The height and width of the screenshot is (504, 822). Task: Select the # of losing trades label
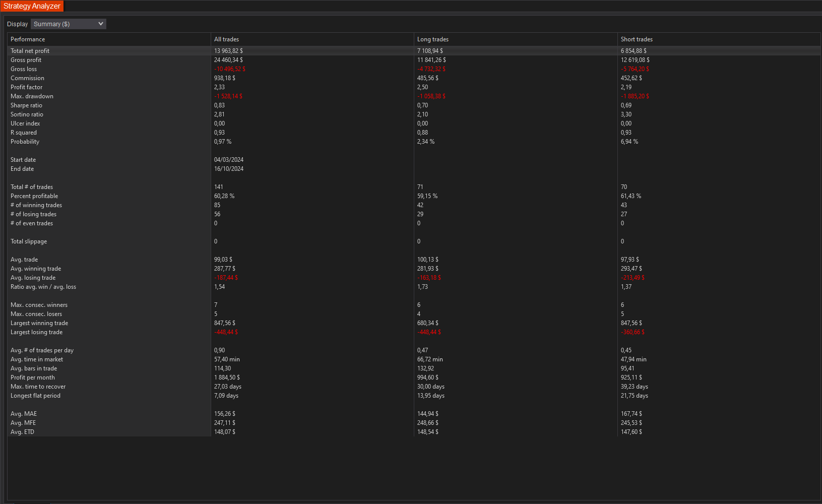(33, 214)
